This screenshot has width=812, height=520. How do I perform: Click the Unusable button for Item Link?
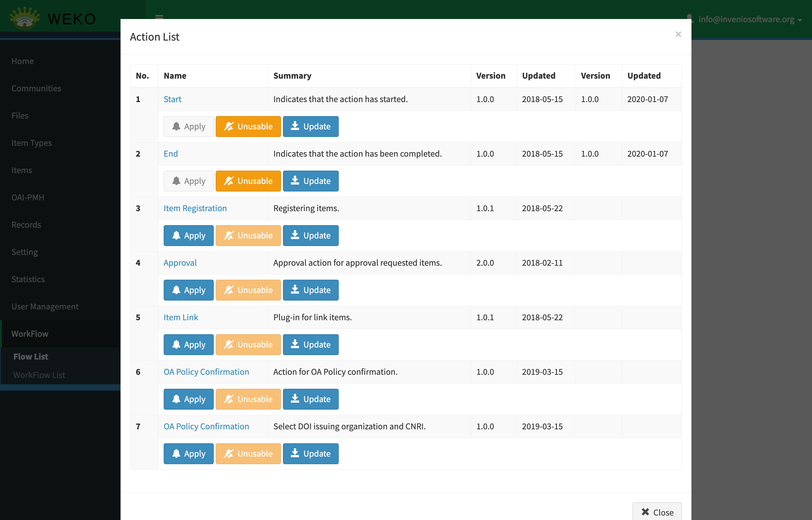click(248, 344)
